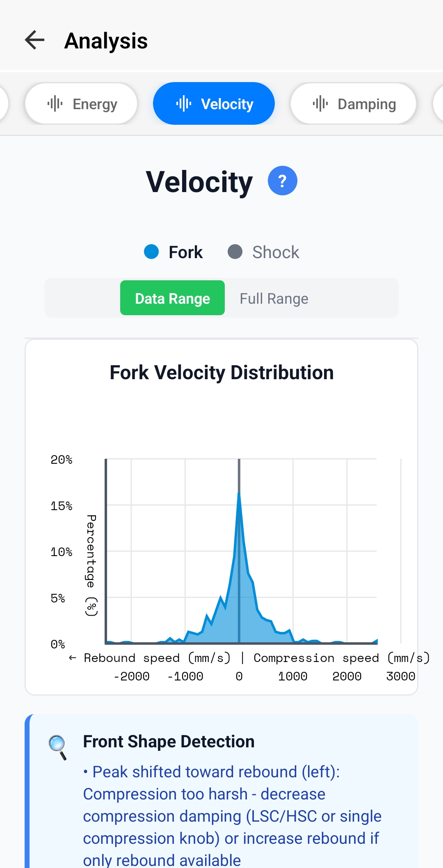
Task: Select the Velocity tab
Action: coord(214,103)
